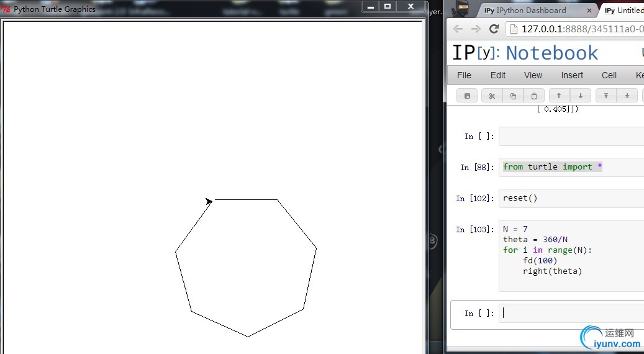The width and height of the screenshot is (644, 354).
Task: Switch to the Untitled notebook tab
Action: point(624,11)
